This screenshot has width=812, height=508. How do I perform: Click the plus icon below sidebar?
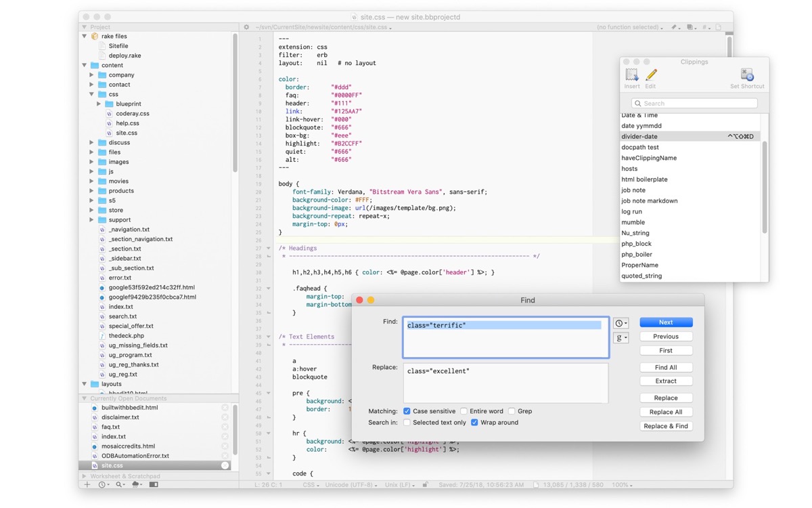(x=87, y=484)
